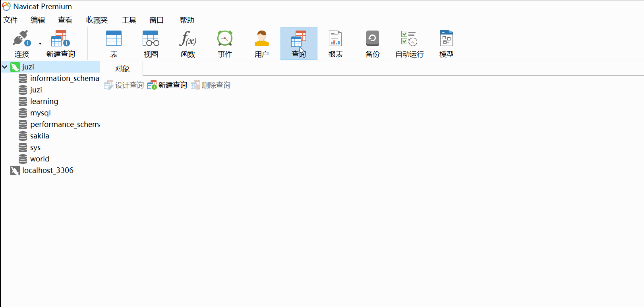This screenshot has height=307, width=644.
Task: Open the User (用户) toolbar icon
Action: point(262,38)
